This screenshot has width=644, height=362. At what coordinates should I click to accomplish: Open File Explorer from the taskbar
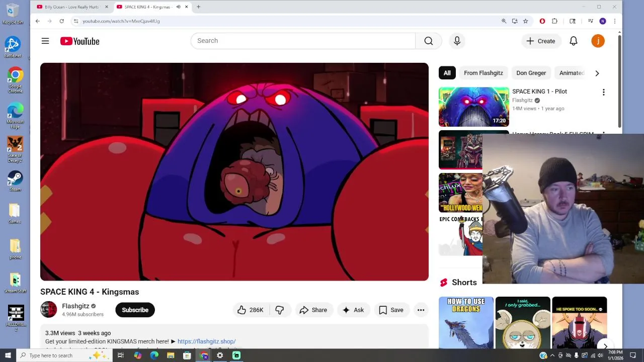pyautogui.click(x=171, y=355)
